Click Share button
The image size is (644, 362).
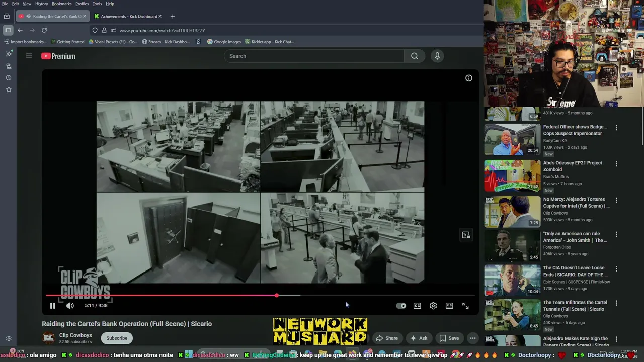(x=387, y=338)
